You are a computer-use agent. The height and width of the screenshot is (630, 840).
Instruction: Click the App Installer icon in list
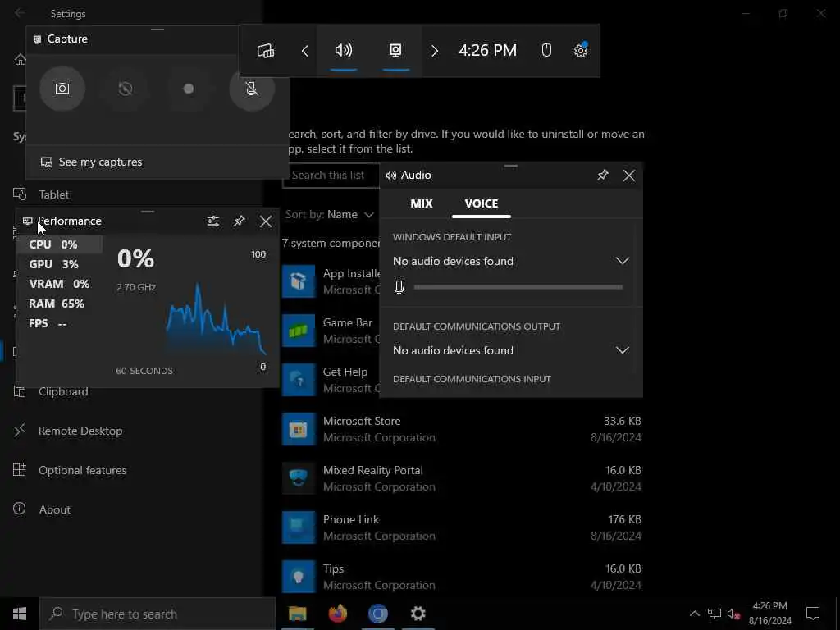299,281
